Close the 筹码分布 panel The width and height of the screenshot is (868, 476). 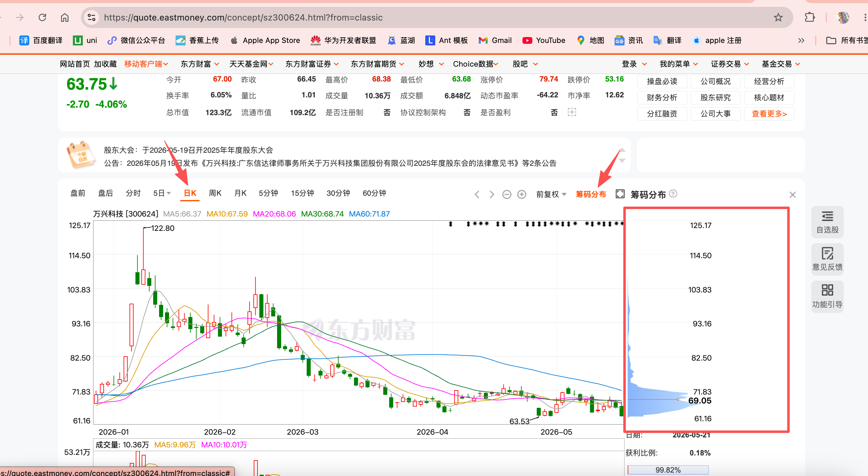point(793,194)
